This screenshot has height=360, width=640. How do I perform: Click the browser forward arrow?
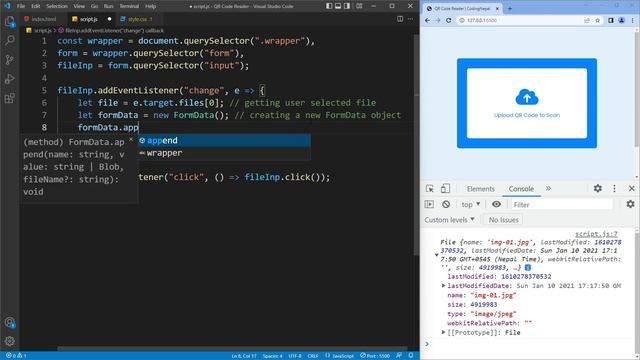[x=438, y=20]
